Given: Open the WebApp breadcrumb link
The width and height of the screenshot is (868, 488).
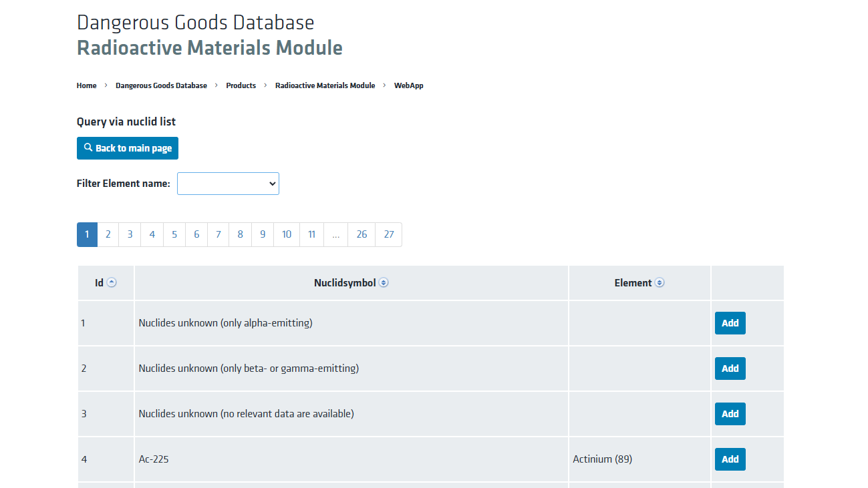Looking at the screenshot, I should point(409,85).
